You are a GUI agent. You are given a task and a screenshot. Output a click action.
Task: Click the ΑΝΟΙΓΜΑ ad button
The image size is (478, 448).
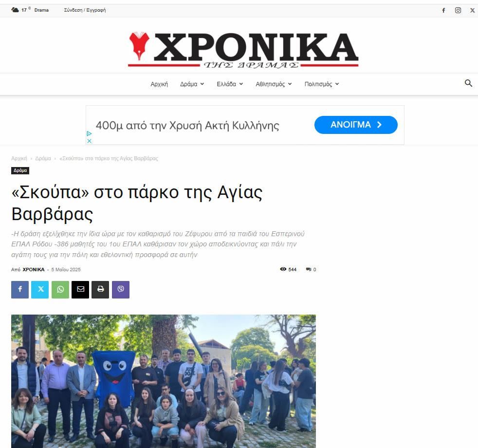(x=356, y=125)
